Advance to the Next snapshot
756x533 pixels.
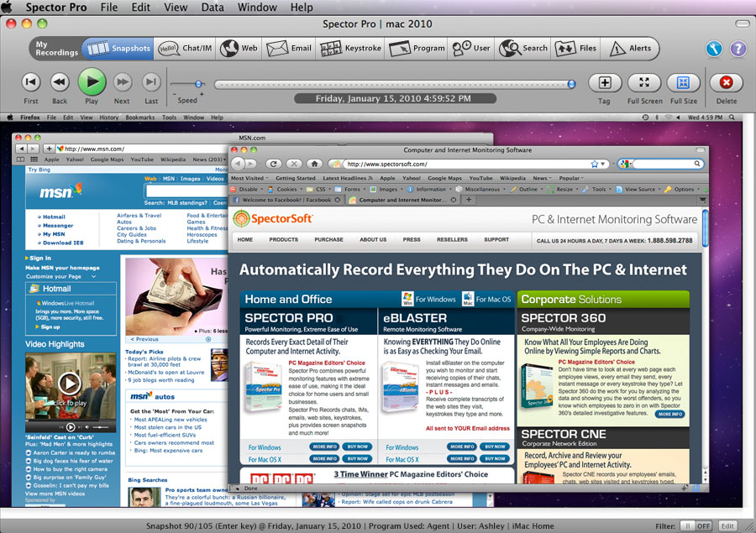click(x=123, y=82)
